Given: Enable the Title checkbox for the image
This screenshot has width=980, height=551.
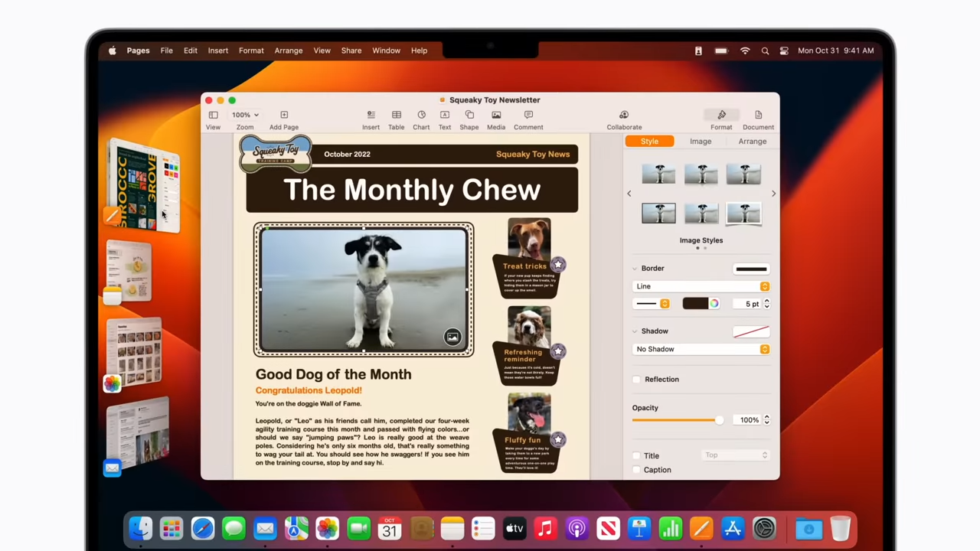Looking at the screenshot, I should click(x=636, y=455).
